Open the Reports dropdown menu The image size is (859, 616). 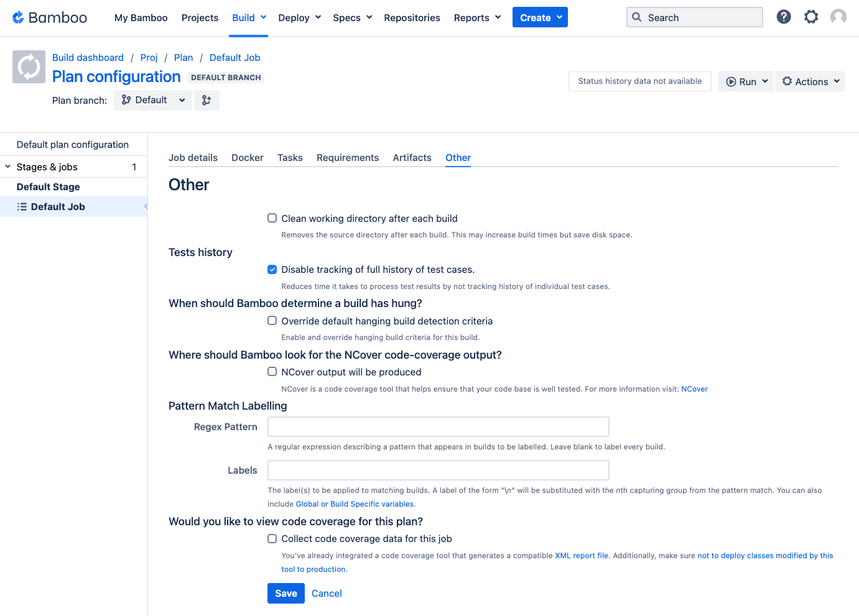[x=478, y=17]
